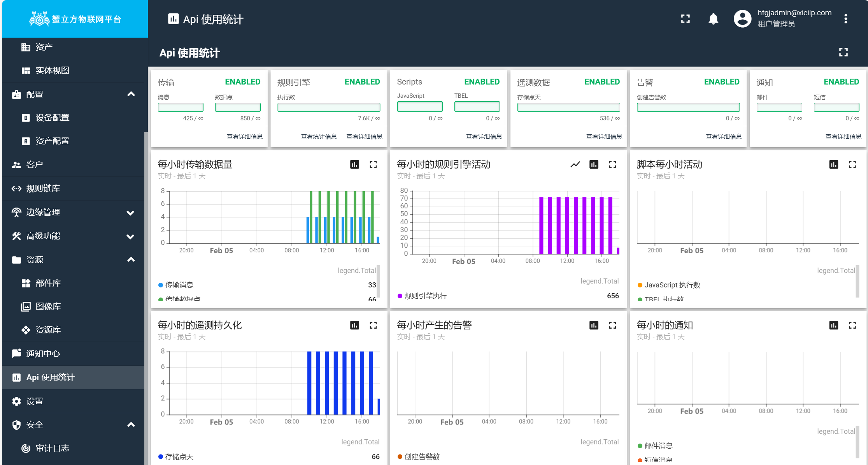Open the three-dot more menu
The height and width of the screenshot is (465, 868).
[x=845, y=19]
